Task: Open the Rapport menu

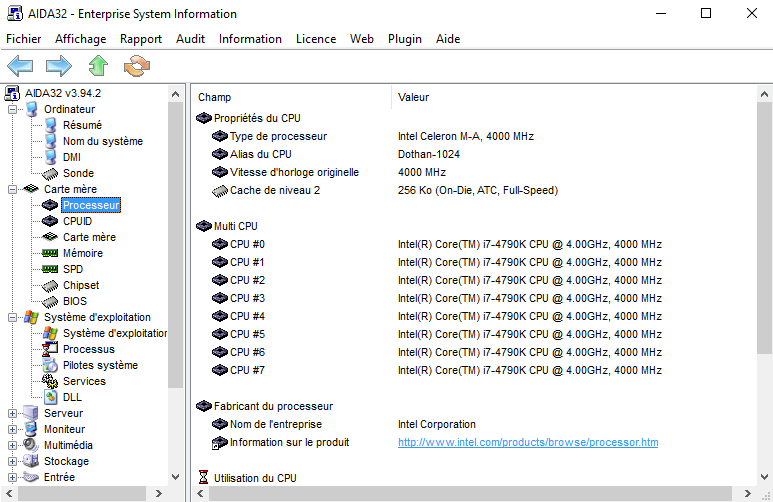Action: tap(141, 39)
